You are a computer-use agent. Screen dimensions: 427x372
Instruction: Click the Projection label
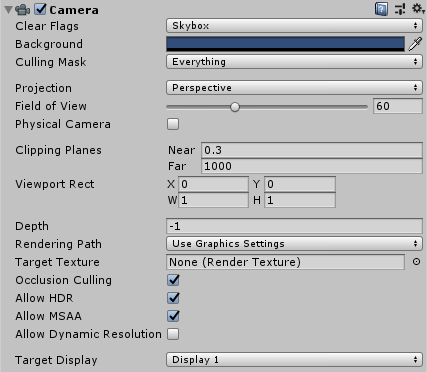click(43, 88)
